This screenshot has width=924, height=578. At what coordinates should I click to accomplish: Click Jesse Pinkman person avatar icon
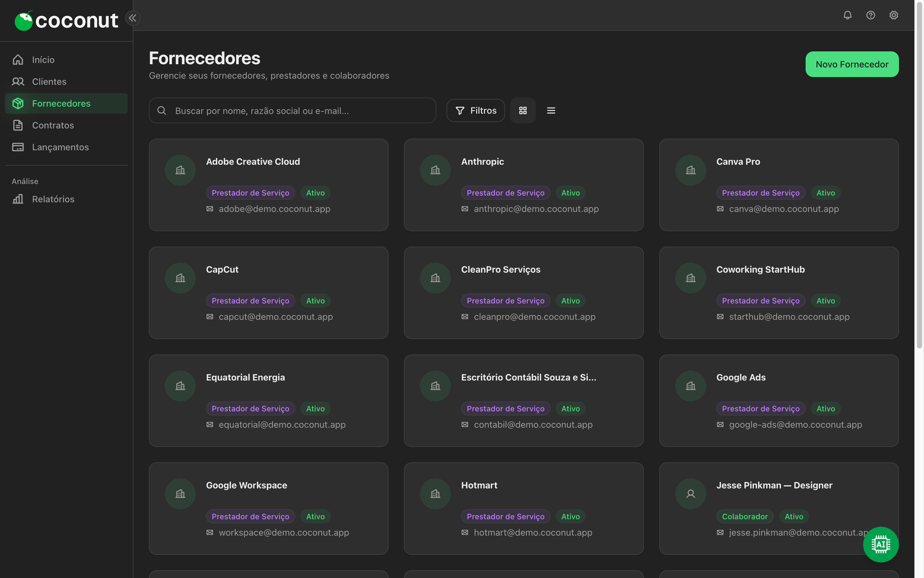click(691, 494)
